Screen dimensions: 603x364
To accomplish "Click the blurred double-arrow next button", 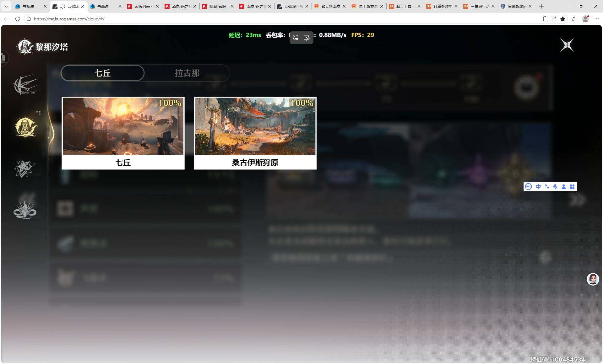I will point(577,200).
